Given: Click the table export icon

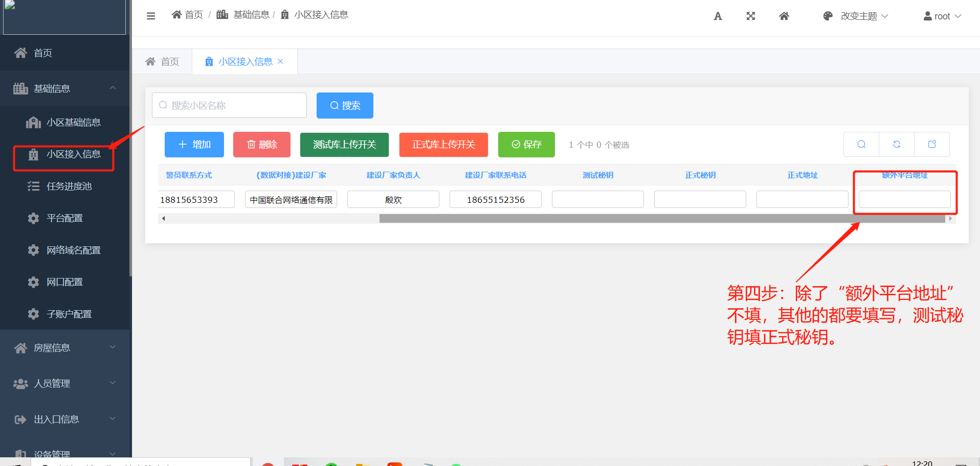Looking at the screenshot, I should (932, 145).
